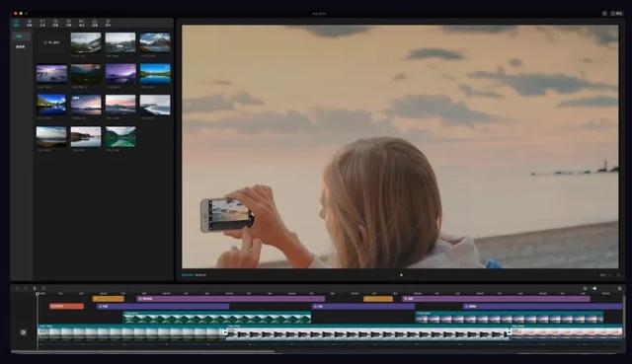Open the Transitions tab in top toolbar
Screen dimensions: 632x364
click(x=82, y=23)
